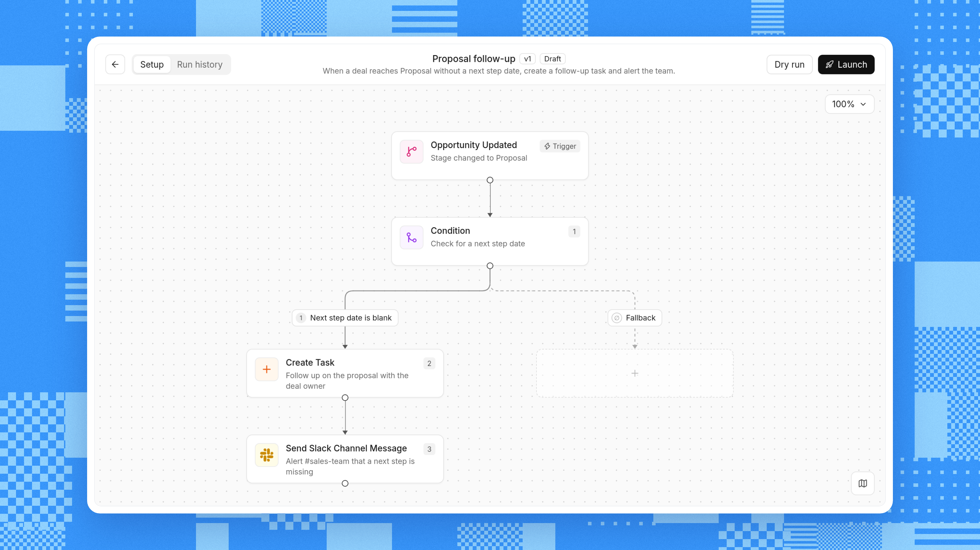Select the Condition node title

tap(450, 231)
